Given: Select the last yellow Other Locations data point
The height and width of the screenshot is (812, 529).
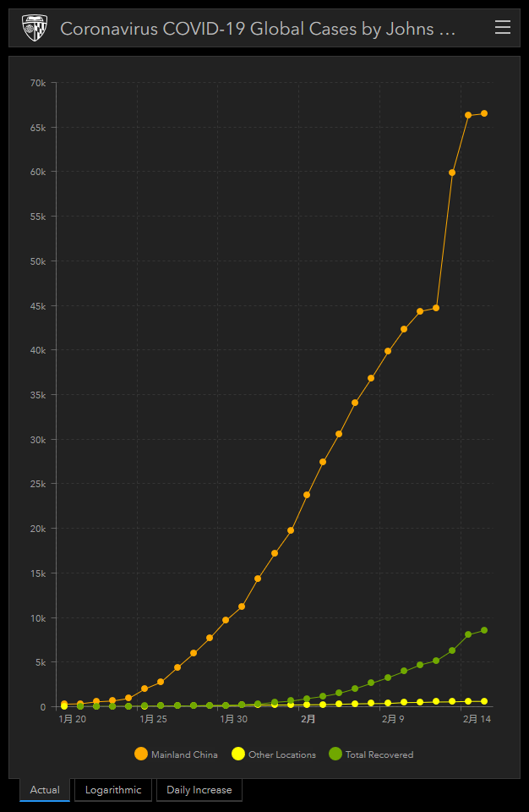Looking at the screenshot, I should pos(484,701).
